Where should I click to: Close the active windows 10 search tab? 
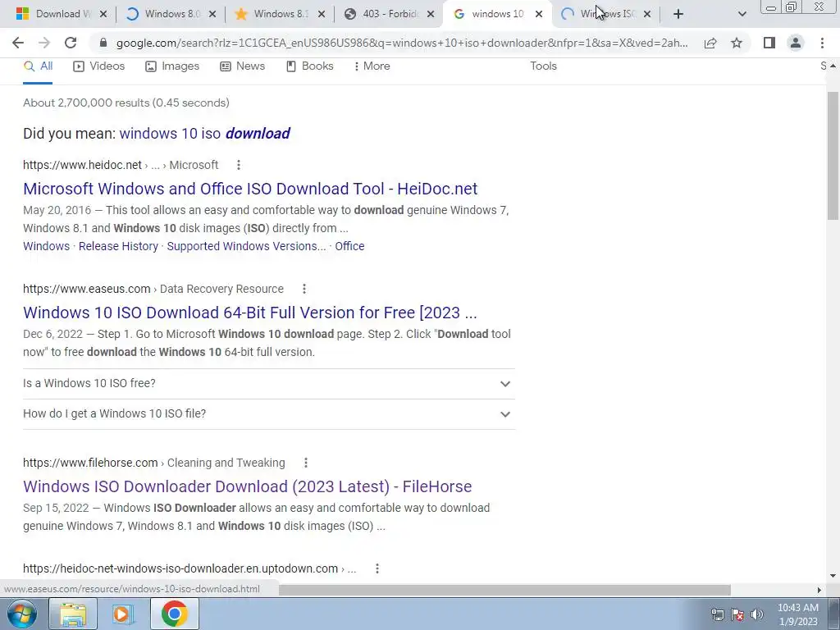point(539,14)
